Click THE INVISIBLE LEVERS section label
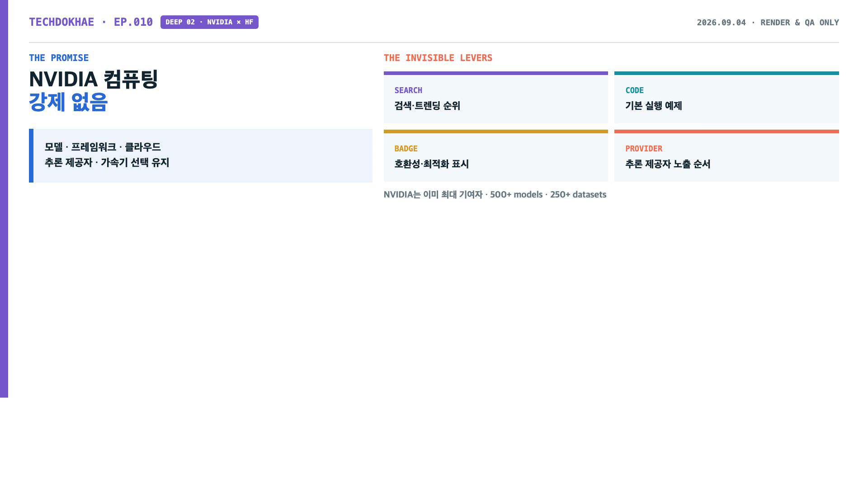 (438, 58)
